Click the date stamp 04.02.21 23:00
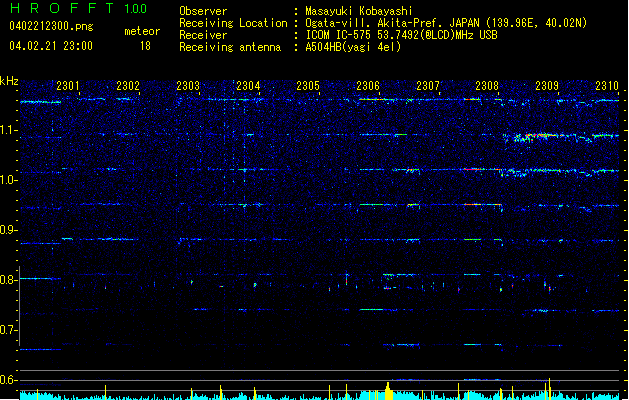629x400 pixels. (51, 46)
